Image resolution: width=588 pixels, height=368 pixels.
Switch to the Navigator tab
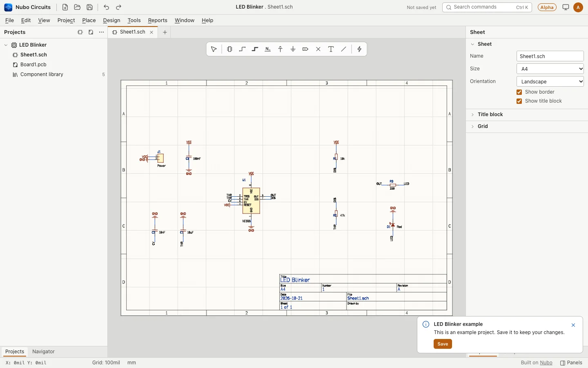coord(43,352)
